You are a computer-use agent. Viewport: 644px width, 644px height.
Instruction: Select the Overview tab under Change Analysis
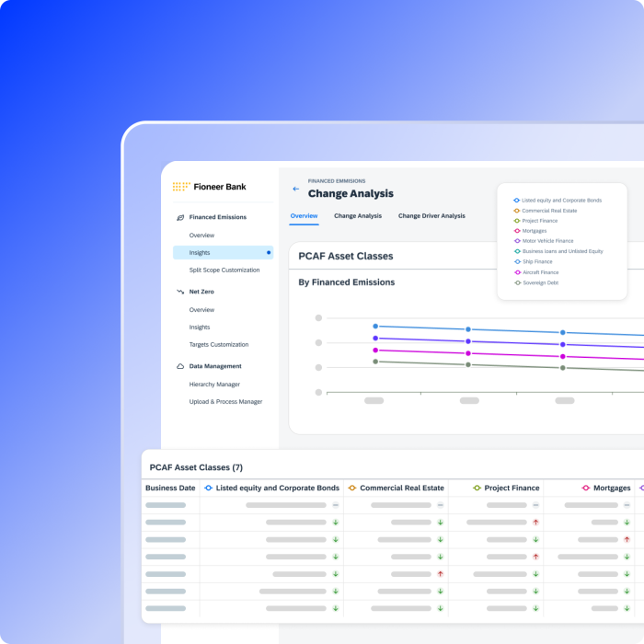pyautogui.click(x=304, y=216)
